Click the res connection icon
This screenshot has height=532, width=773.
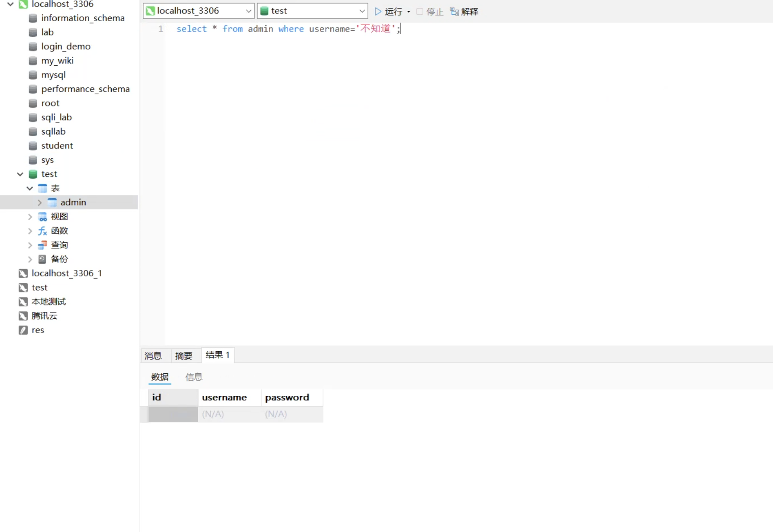[23, 330]
